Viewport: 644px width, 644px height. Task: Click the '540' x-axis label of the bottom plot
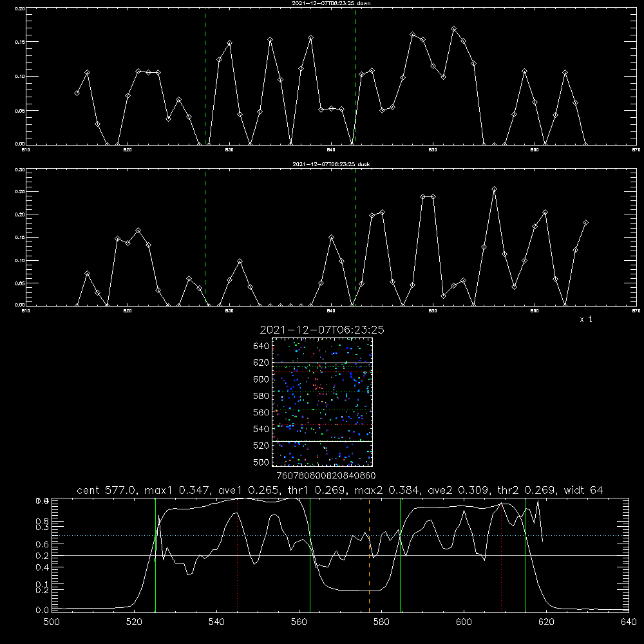coord(216,622)
